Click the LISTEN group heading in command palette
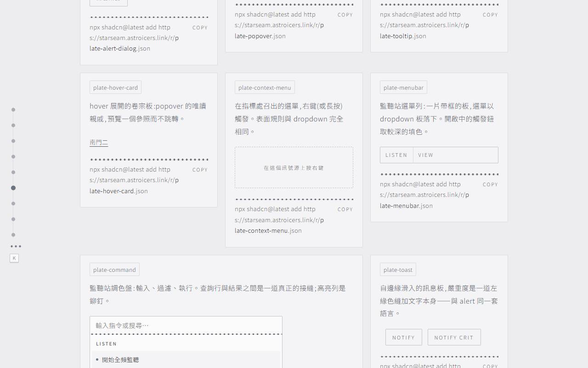The height and width of the screenshot is (368, 588). coord(107,344)
